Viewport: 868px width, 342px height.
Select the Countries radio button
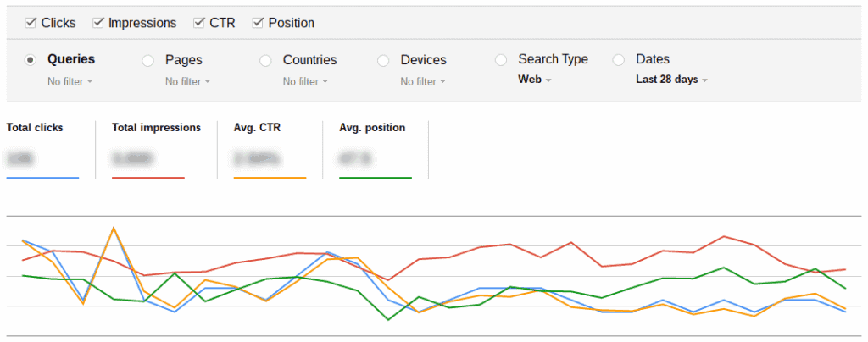tap(266, 60)
